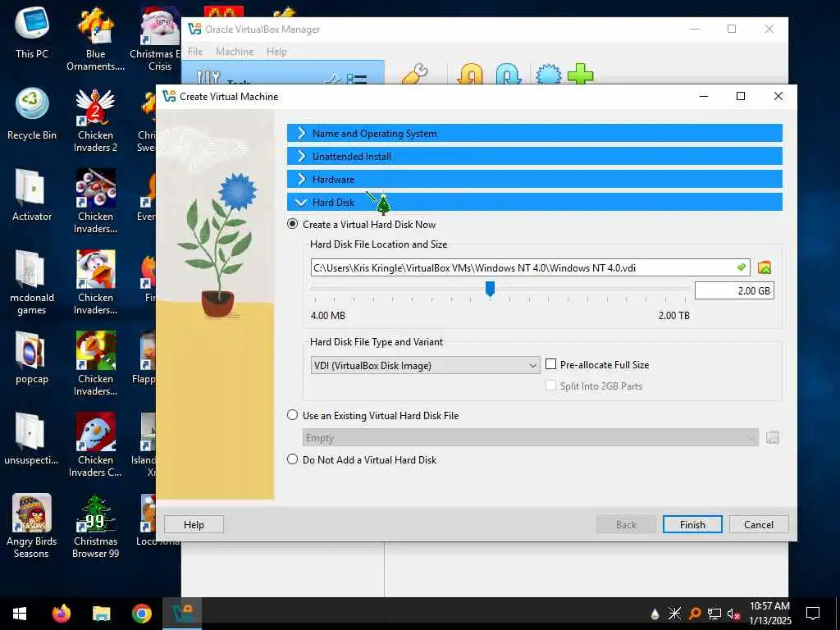Select the Chicken Invaders 2 shortcut
The height and width of the screenshot is (630, 840).
coord(95,121)
